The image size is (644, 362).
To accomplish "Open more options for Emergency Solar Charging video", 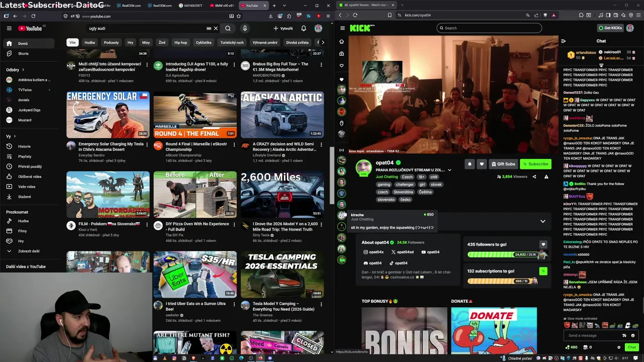I will (146, 145).
